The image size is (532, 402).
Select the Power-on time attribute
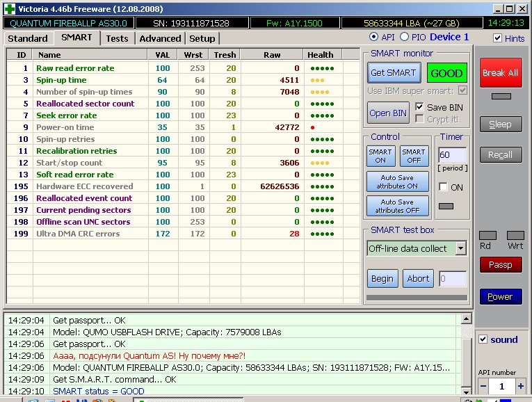pos(183,127)
